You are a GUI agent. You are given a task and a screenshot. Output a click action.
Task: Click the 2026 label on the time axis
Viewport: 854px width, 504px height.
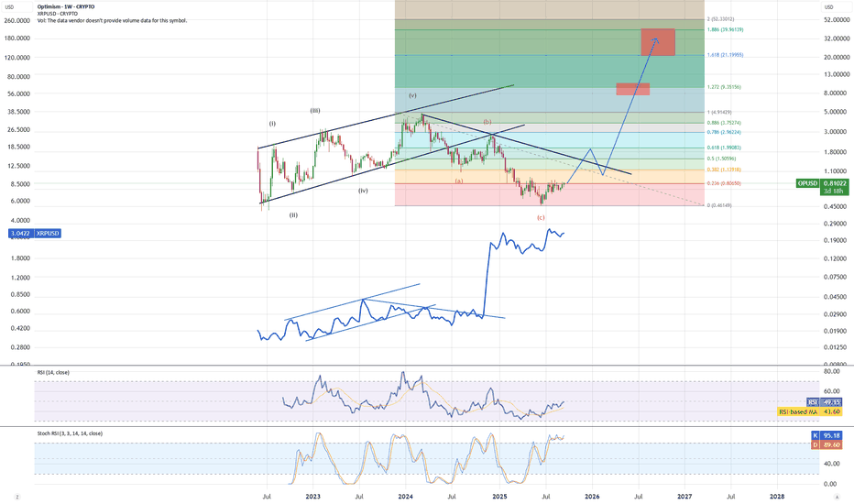click(x=592, y=496)
